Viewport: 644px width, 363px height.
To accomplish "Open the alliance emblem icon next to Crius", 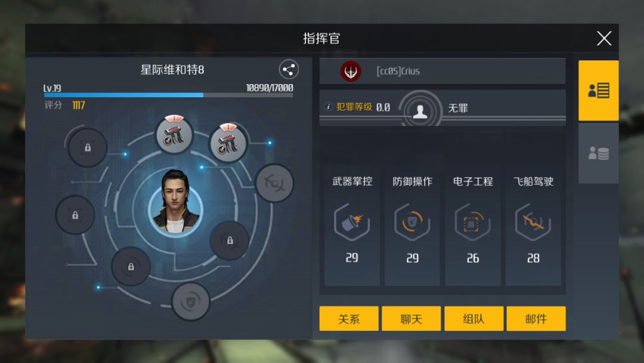I will (351, 71).
